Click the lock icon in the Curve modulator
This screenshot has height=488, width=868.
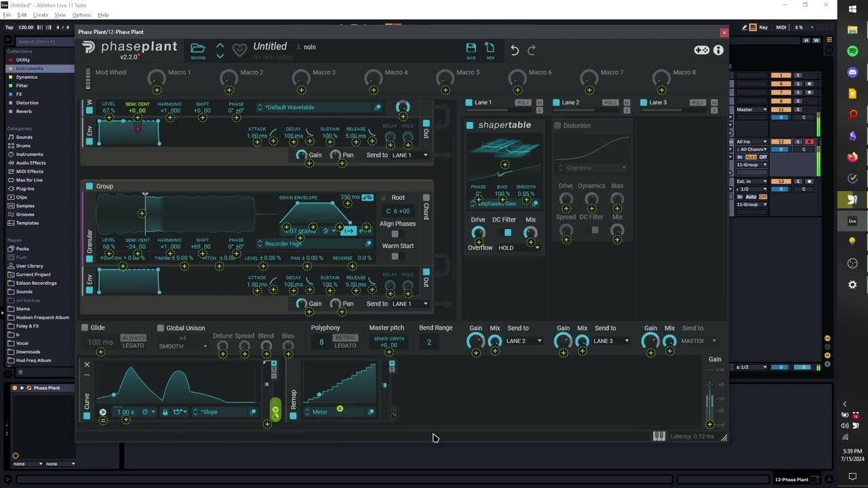click(165, 412)
